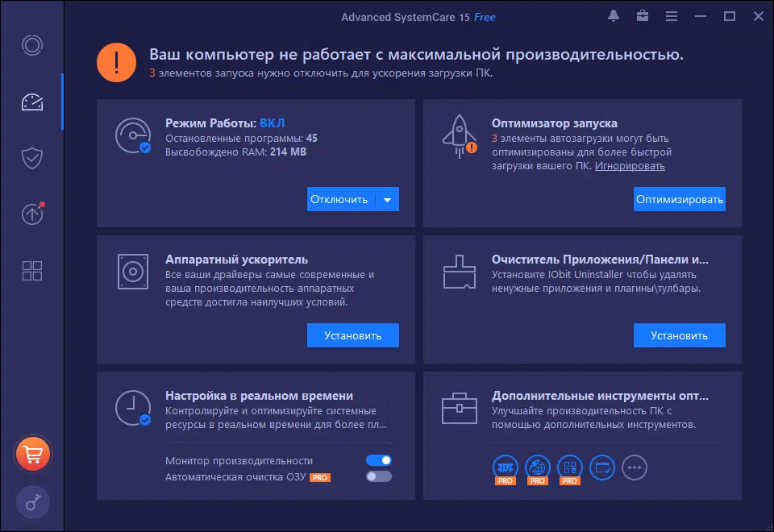Click the Дополнительные инструменты heading
This screenshot has width=774, height=532.
coord(600,396)
